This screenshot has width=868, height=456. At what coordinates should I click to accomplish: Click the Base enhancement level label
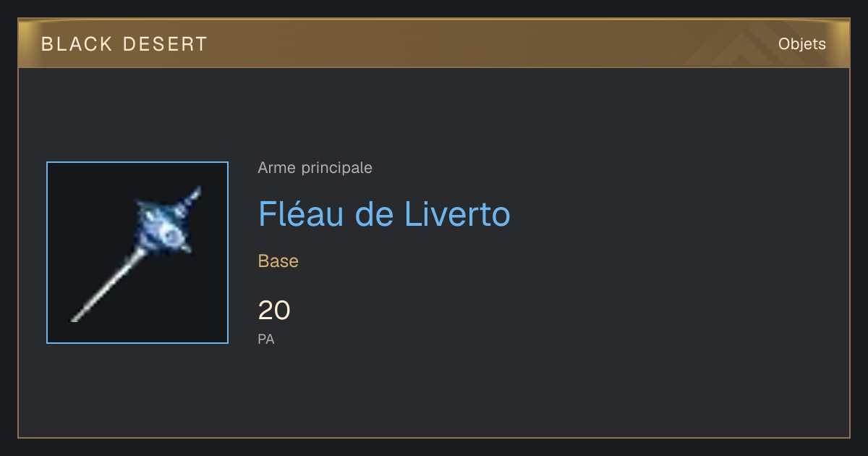[x=278, y=261]
